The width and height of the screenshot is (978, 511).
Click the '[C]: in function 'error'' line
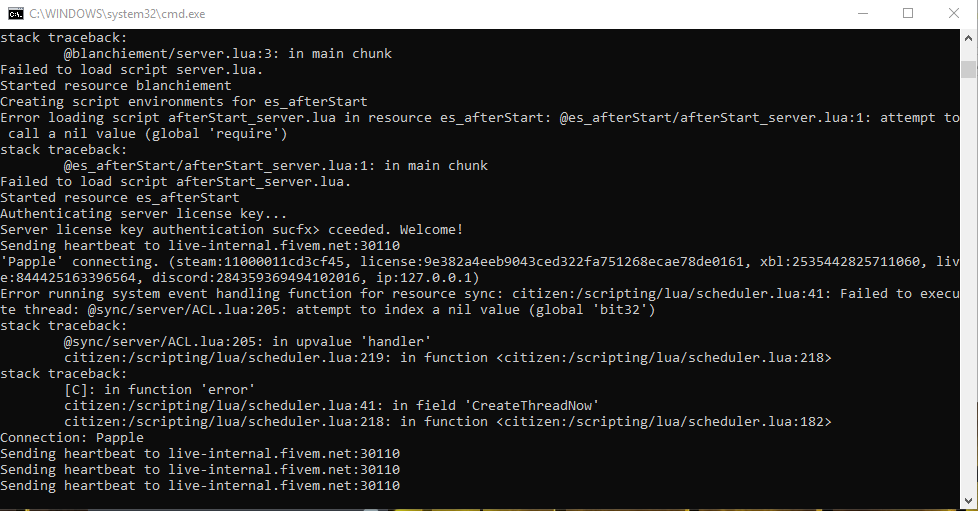[159, 389]
